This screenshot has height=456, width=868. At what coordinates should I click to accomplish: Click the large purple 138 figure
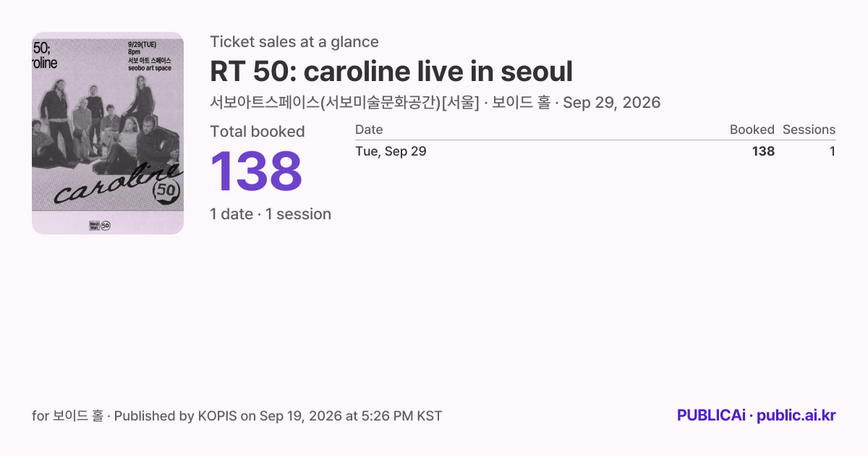[x=256, y=172]
